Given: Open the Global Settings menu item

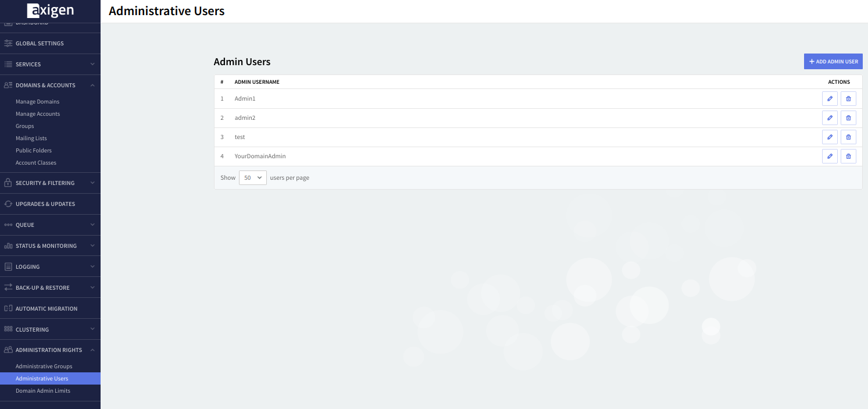Looking at the screenshot, I should pos(40,43).
